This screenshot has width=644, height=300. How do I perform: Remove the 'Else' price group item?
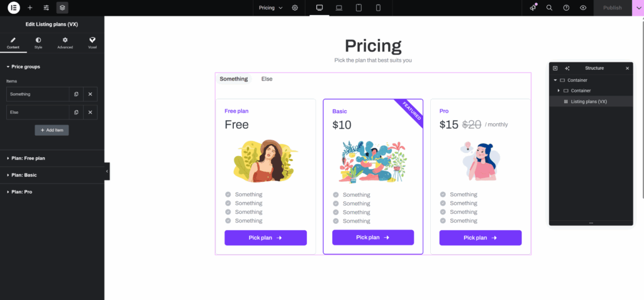[x=90, y=113]
